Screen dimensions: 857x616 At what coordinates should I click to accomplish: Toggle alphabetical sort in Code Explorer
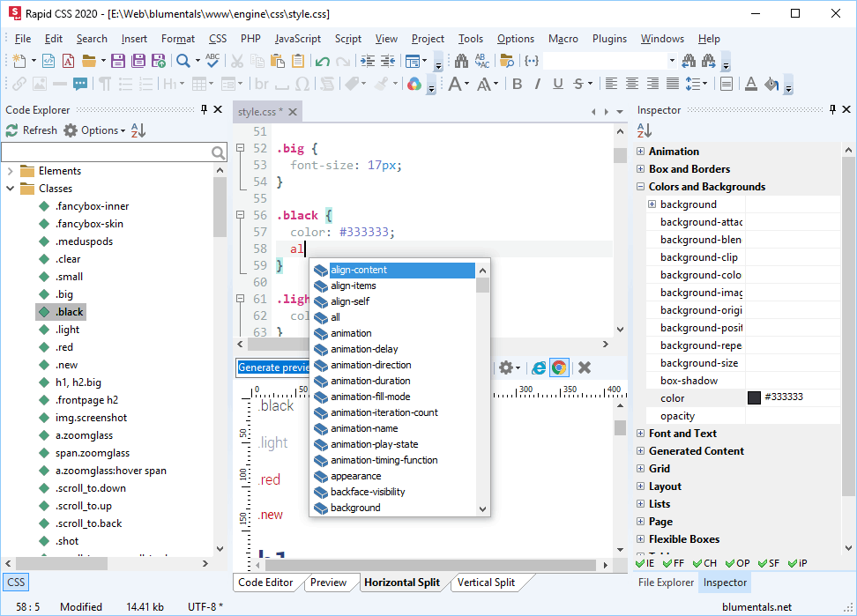(138, 130)
